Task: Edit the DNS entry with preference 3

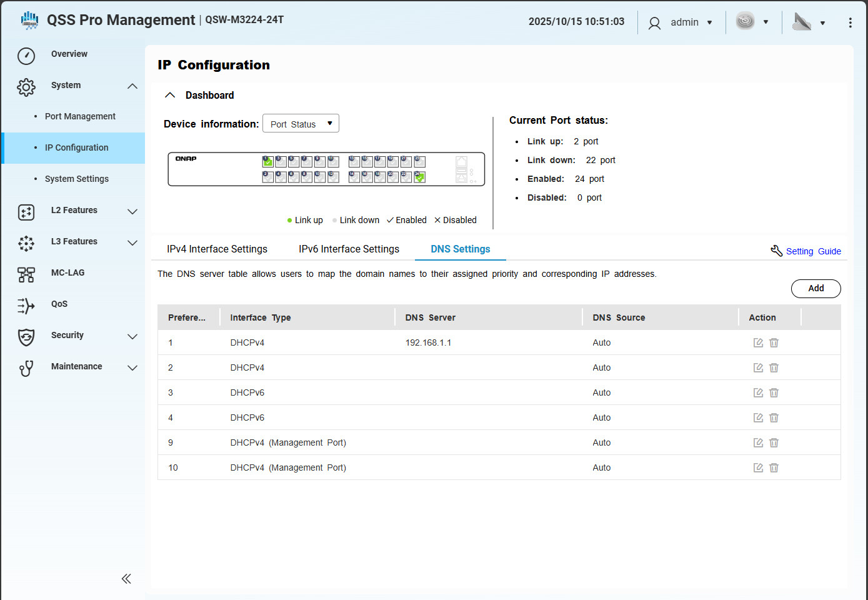Action: (758, 392)
